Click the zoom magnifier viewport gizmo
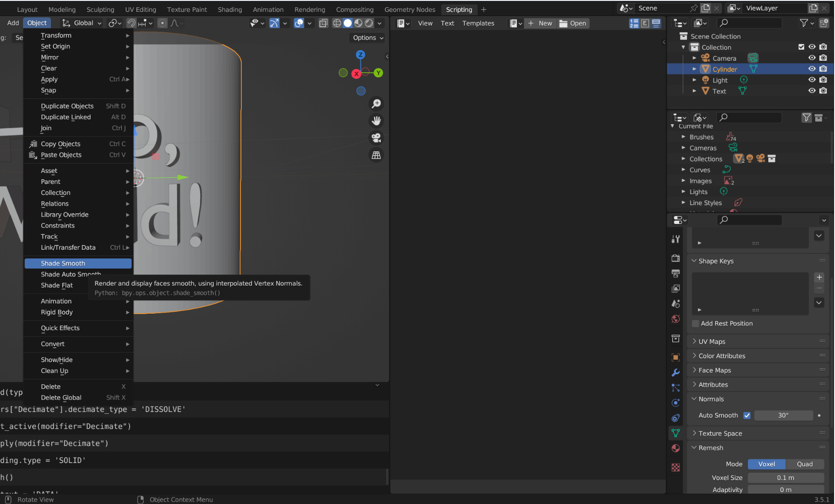 (x=376, y=103)
